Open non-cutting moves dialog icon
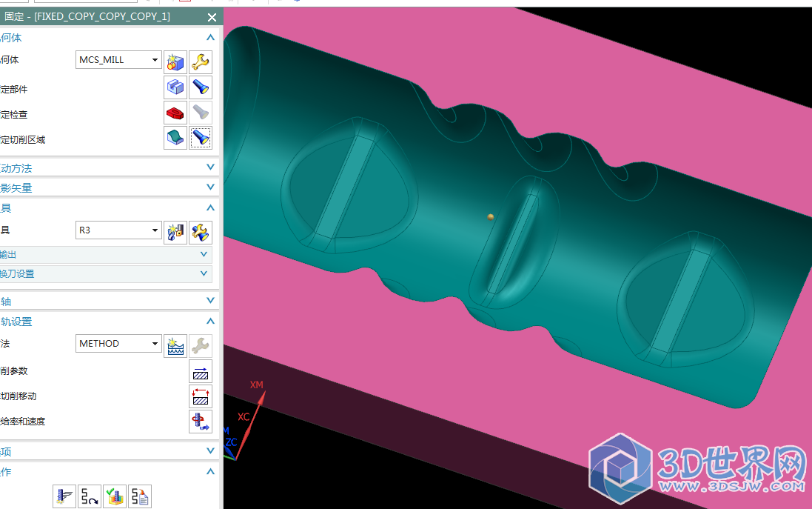The height and width of the screenshot is (509, 812). (201, 396)
